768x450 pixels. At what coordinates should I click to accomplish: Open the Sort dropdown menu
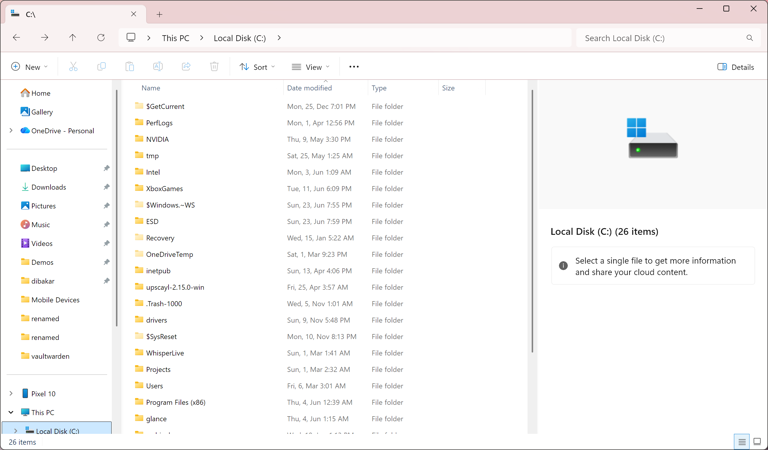(257, 67)
